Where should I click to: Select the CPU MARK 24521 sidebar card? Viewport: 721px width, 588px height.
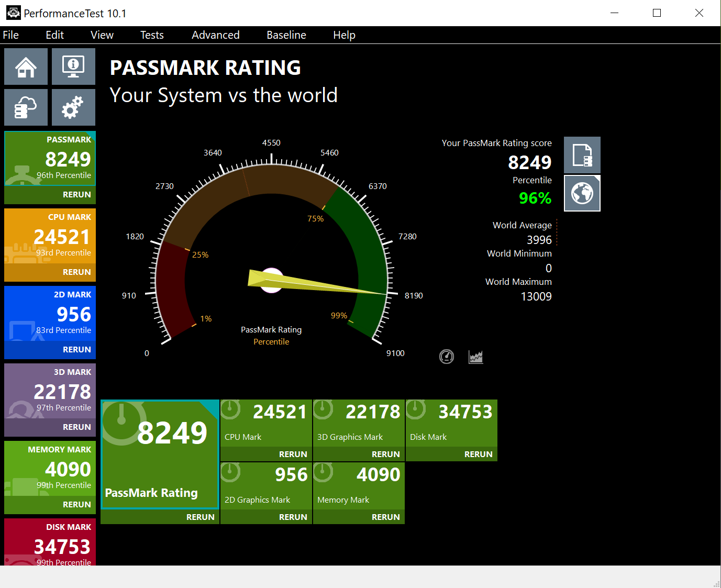tap(50, 236)
